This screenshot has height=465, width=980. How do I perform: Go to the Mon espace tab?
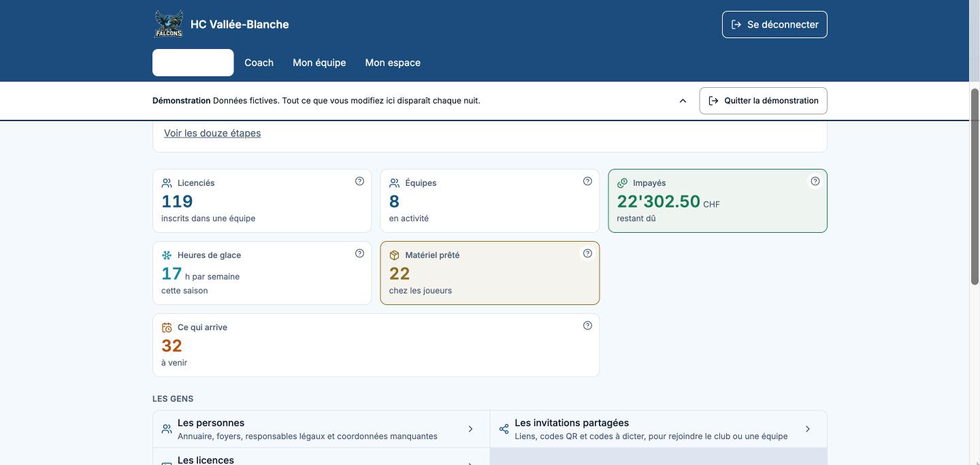click(393, 63)
